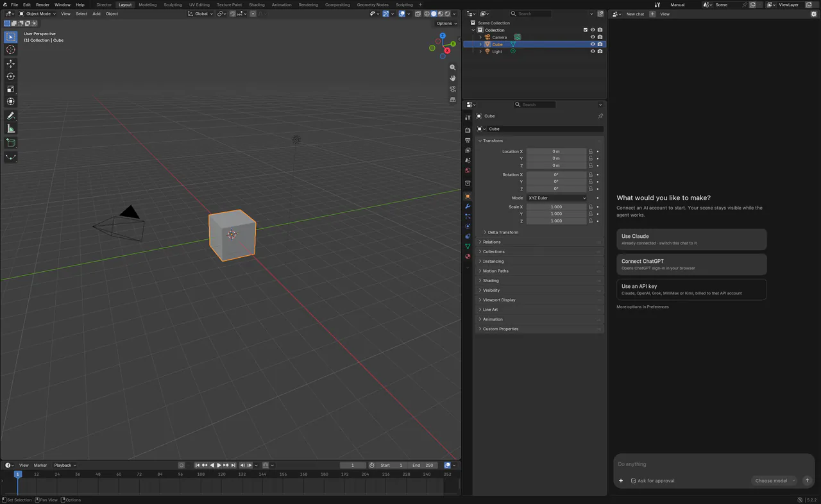
Task: Switch to the Sculpting workspace tab
Action: point(173,4)
